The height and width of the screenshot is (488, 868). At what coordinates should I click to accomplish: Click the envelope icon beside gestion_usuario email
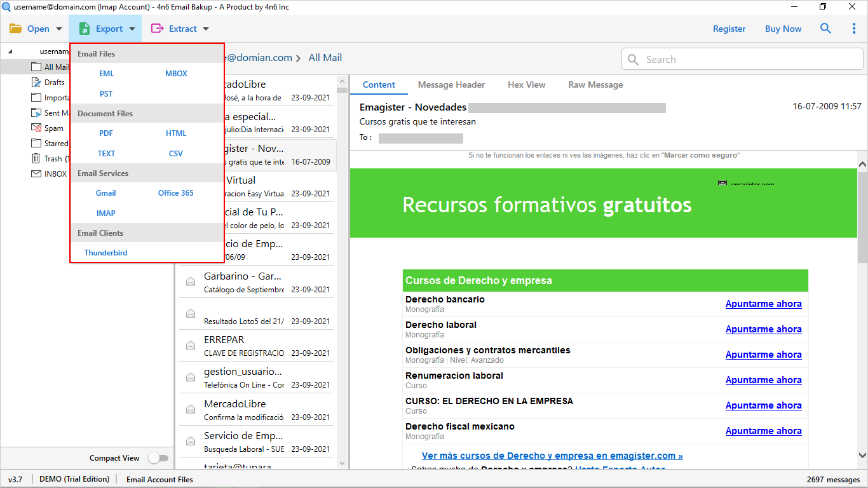coord(190,377)
